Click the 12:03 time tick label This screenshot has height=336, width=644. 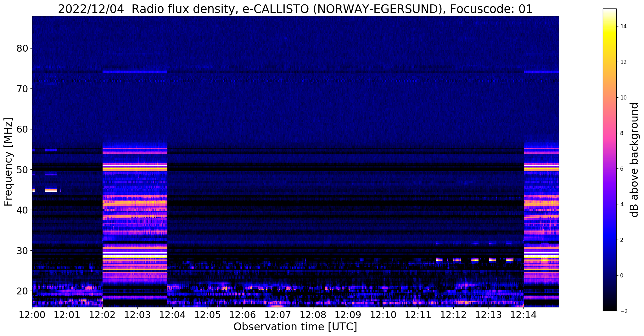[x=137, y=315]
